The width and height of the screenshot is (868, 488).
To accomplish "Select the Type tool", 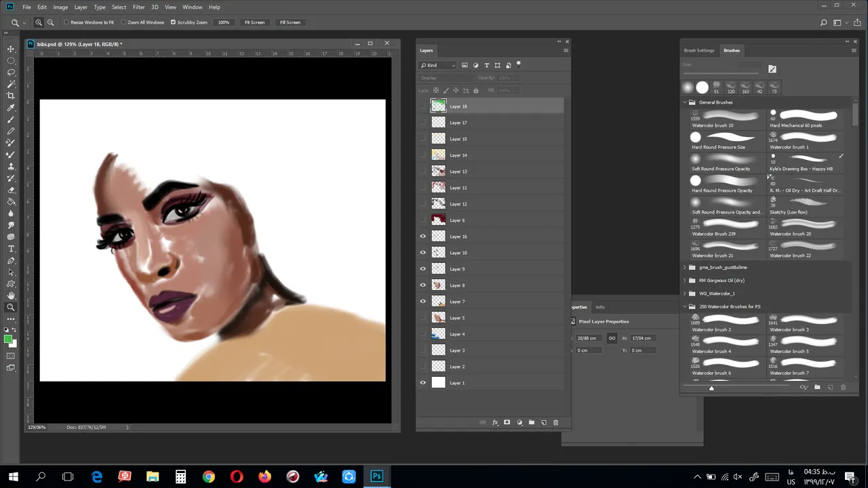I will (11, 249).
